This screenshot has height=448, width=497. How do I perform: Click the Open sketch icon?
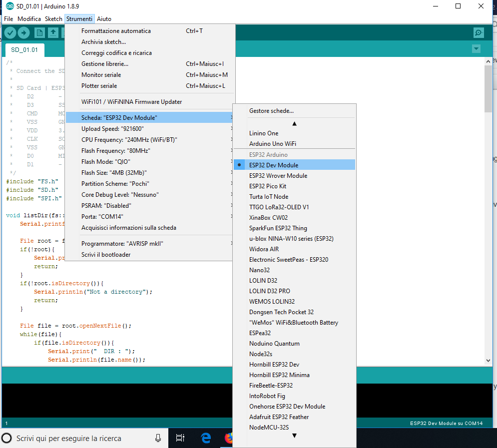(53, 32)
